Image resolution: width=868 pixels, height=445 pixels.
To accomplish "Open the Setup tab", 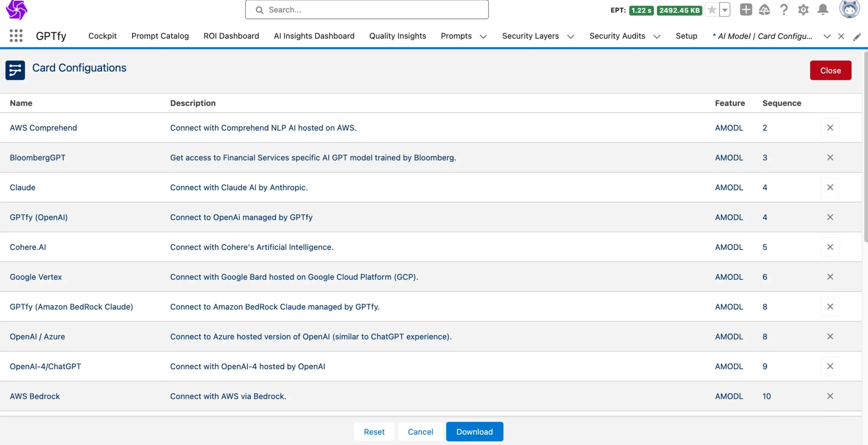I will 687,36.
